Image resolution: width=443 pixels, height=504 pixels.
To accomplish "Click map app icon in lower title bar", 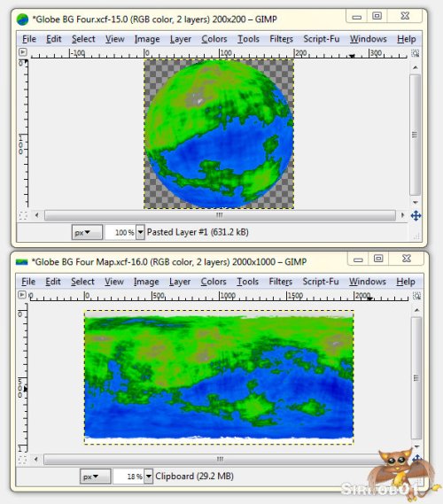I will click(22, 262).
